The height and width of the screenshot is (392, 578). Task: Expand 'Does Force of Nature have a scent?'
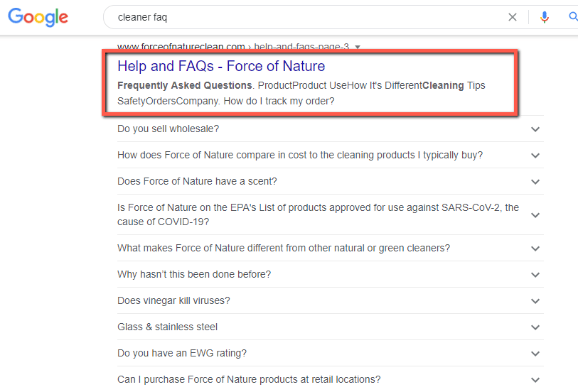tap(331, 182)
